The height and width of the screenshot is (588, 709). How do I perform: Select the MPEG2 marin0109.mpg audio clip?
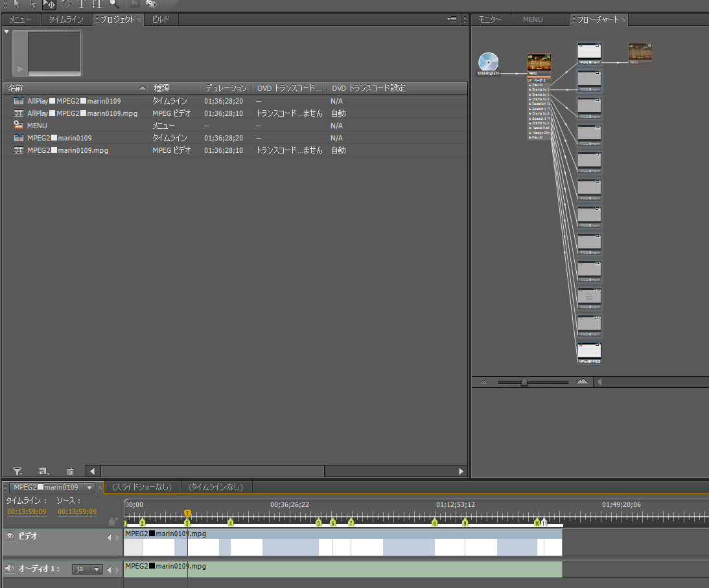point(343,569)
